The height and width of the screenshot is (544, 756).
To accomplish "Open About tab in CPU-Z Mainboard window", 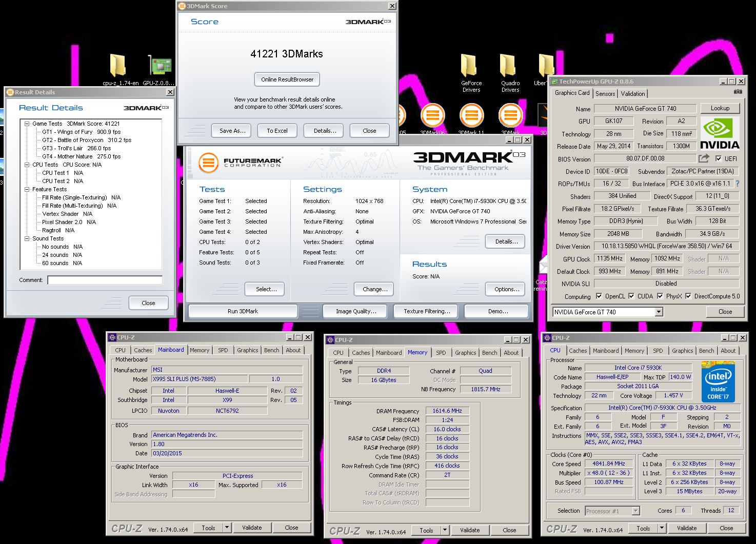I will pyautogui.click(x=293, y=350).
